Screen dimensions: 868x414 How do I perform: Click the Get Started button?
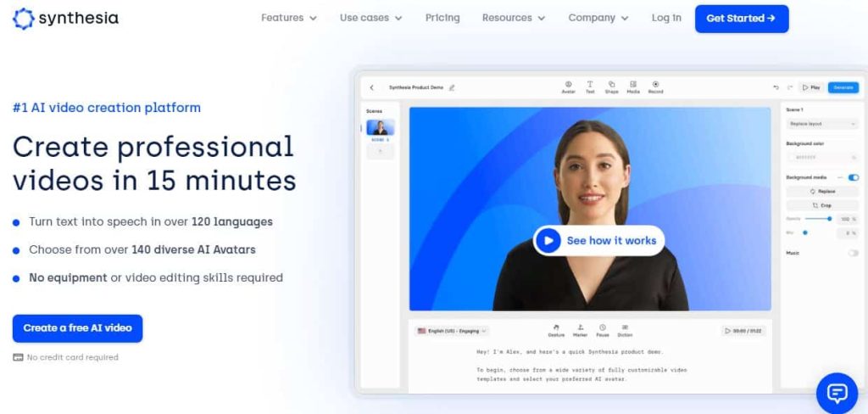click(741, 18)
